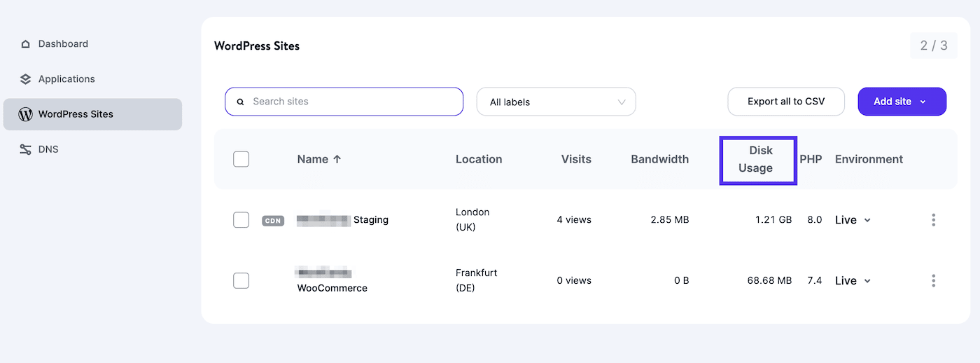This screenshot has width=980, height=363.
Task: Click the DNS routing icon
Action: tap(26, 149)
